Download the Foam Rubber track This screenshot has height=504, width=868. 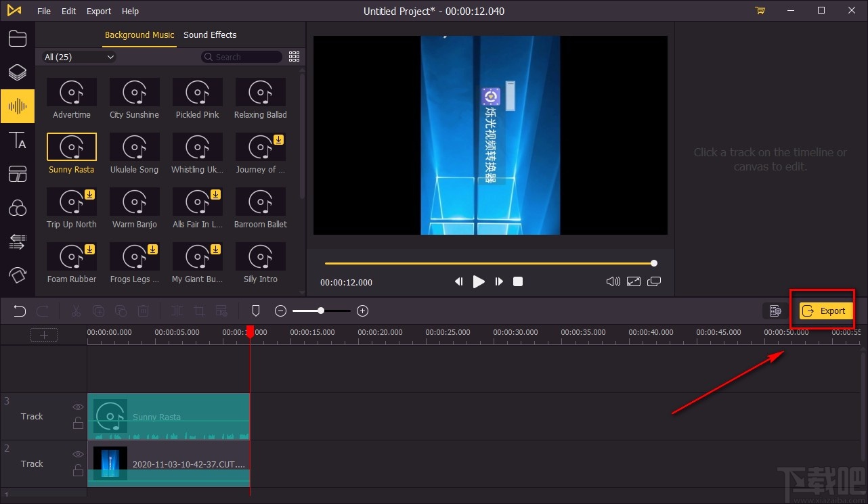point(90,250)
